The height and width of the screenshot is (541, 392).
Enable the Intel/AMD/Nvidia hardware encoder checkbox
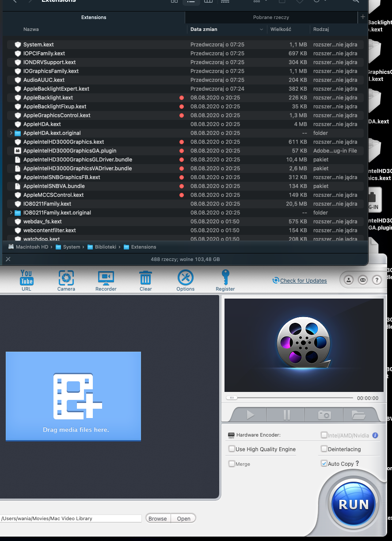click(x=324, y=435)
